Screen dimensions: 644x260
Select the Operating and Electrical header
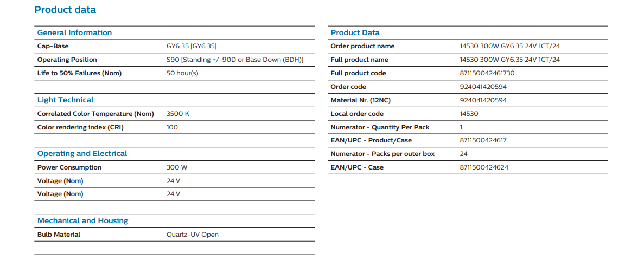(x=82, y=153)
